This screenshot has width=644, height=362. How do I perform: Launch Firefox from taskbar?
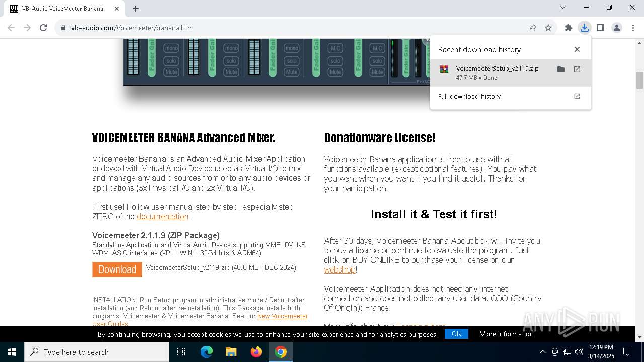click(256, 352)
